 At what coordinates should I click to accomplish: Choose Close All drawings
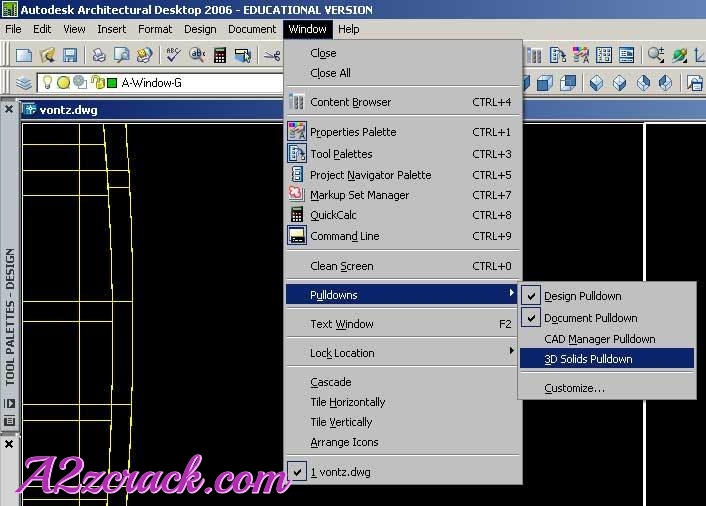click(x=403, y=73)
